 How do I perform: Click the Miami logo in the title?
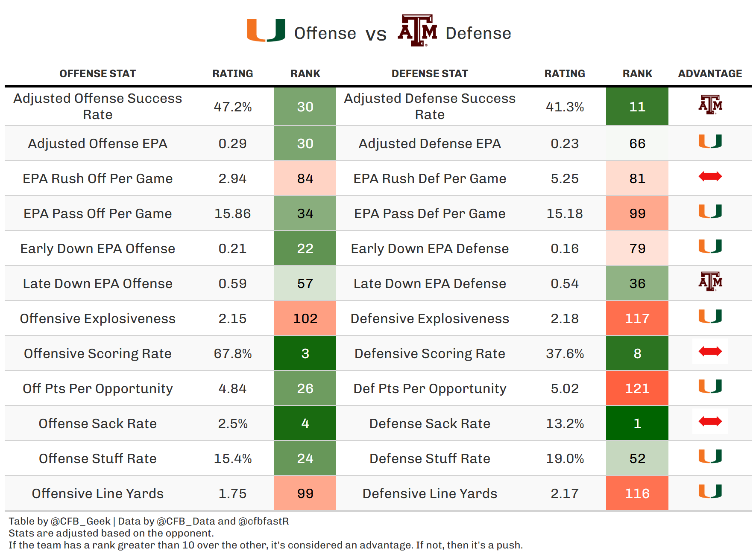tap(266, 30)
